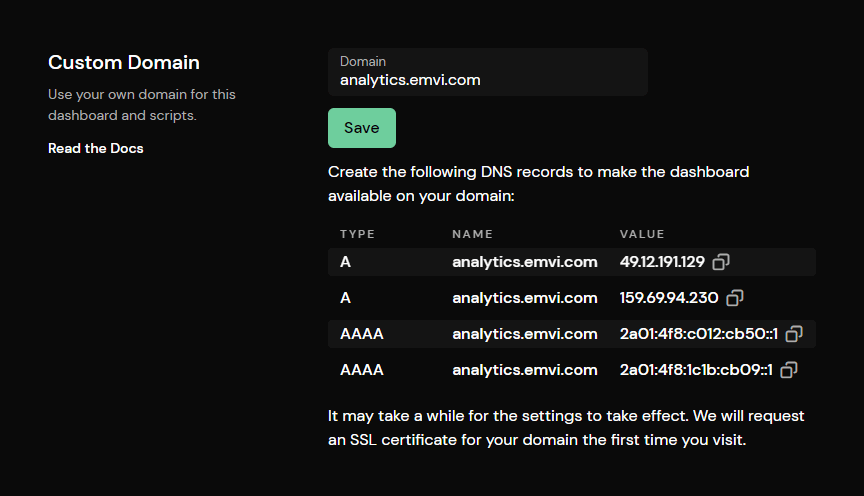Copy the 49.12.191.129 IP address value
The width and height of the screenshot is (864, 496).
(x=721, y=262)
